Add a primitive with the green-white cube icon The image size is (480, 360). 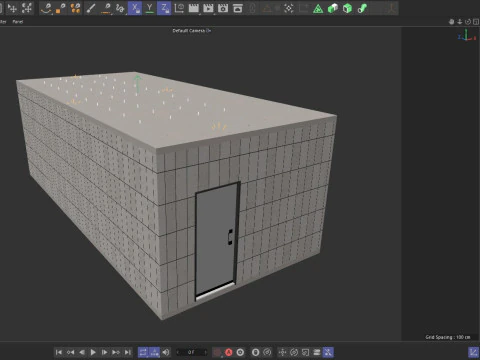333,8
